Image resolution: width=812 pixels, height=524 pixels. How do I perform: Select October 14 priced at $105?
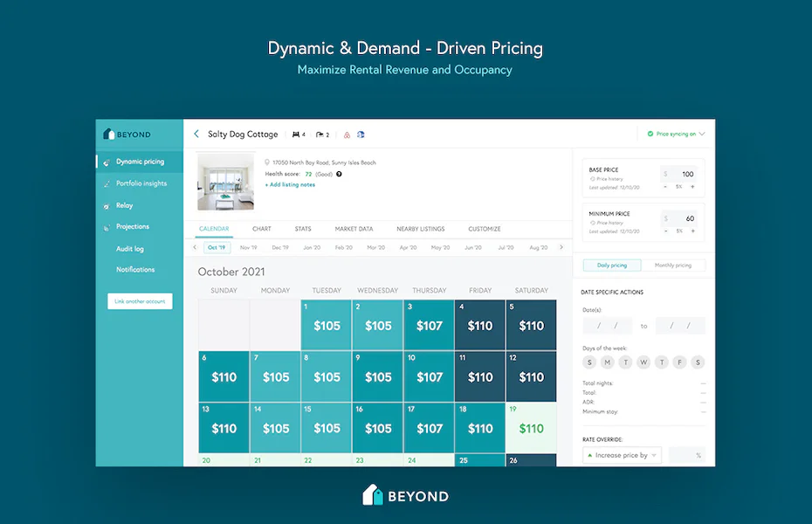[275, 428]
